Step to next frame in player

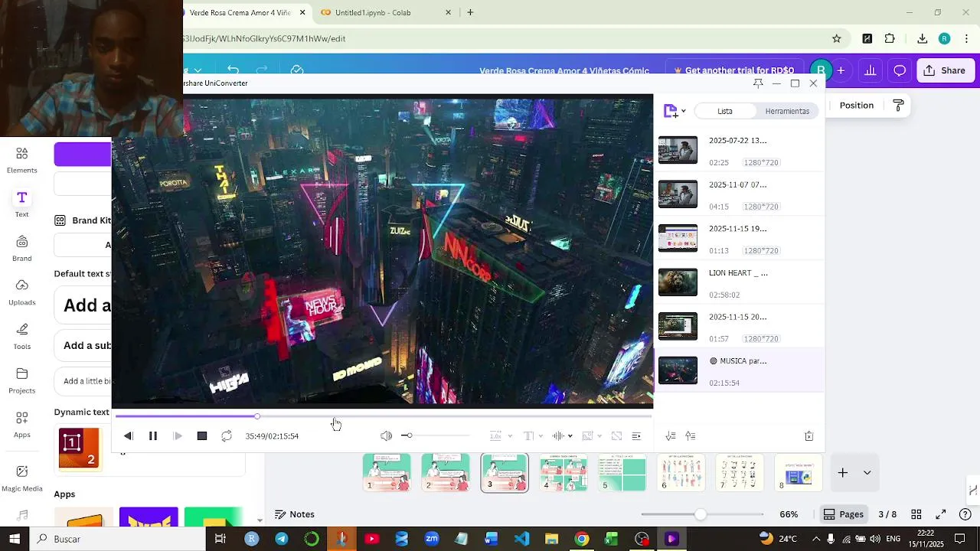point(178,436)
